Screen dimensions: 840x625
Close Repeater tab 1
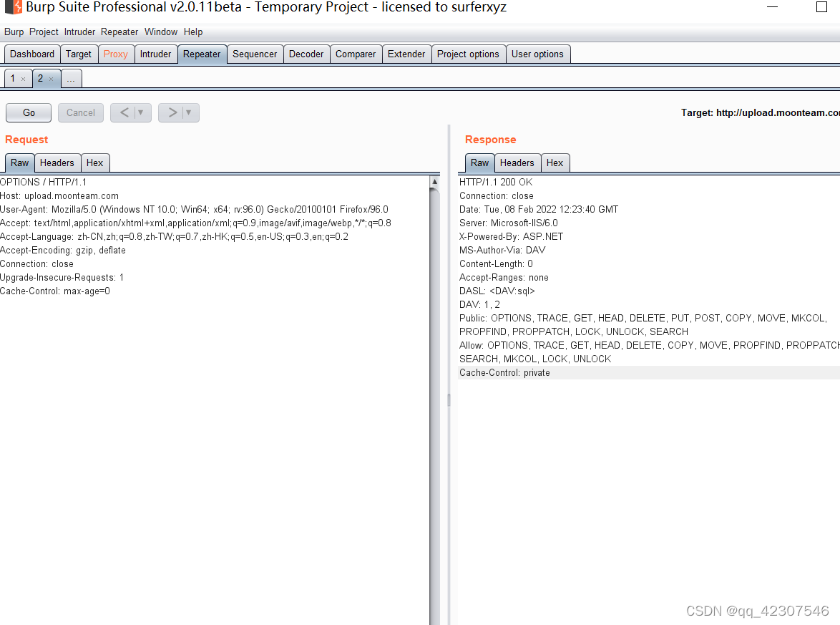point(23,79)
